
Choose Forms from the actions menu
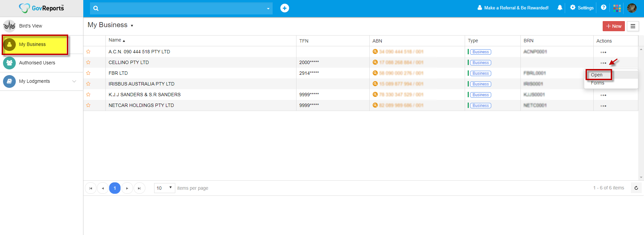[597, 83]
